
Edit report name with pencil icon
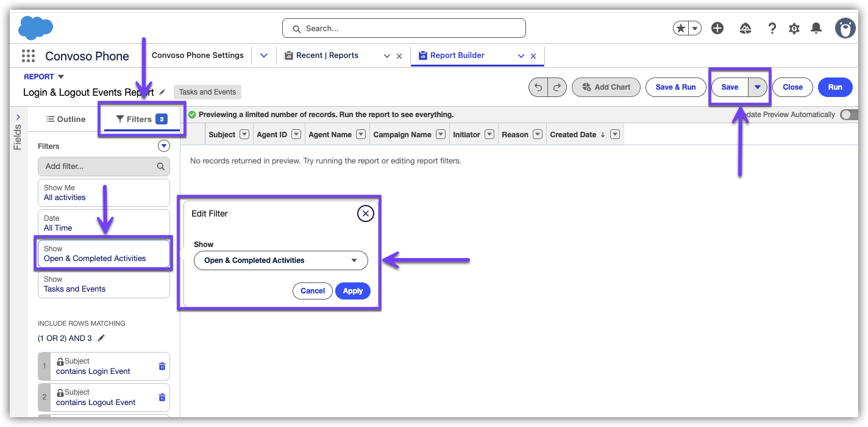[162, 92]
